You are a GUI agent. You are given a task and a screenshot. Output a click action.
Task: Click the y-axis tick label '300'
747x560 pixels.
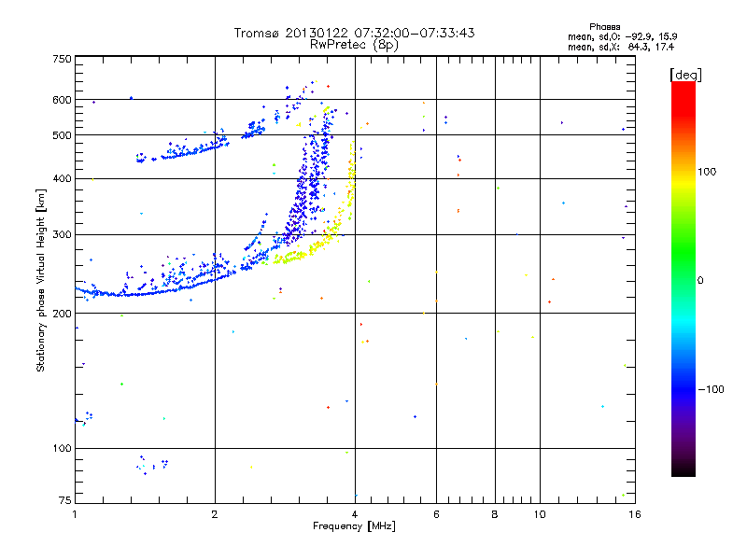(62, 234)
